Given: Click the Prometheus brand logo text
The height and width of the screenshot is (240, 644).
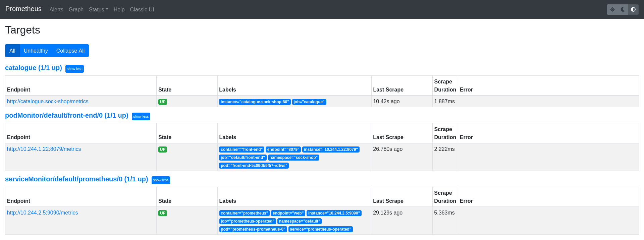Looking at the screenshot, I should pos(23,9).
